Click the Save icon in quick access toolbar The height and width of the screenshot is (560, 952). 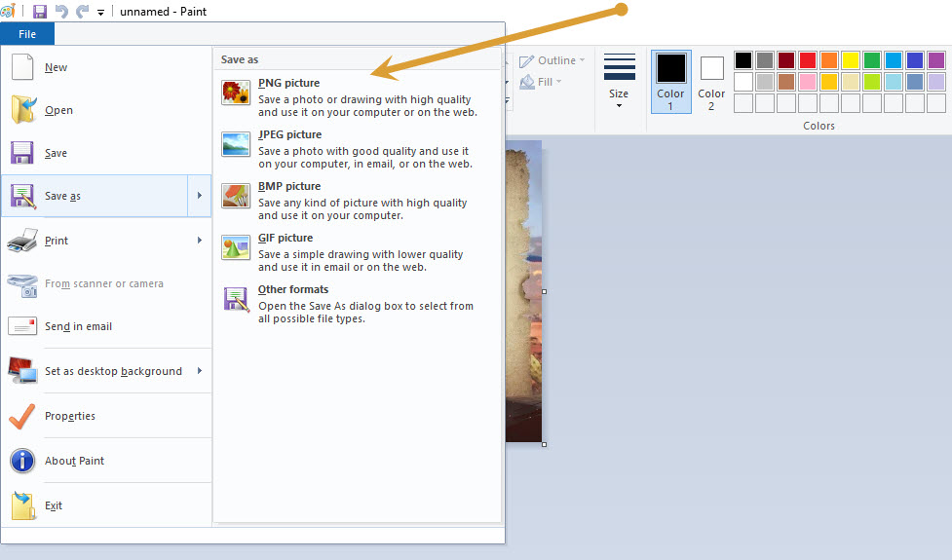coord(40,12)
